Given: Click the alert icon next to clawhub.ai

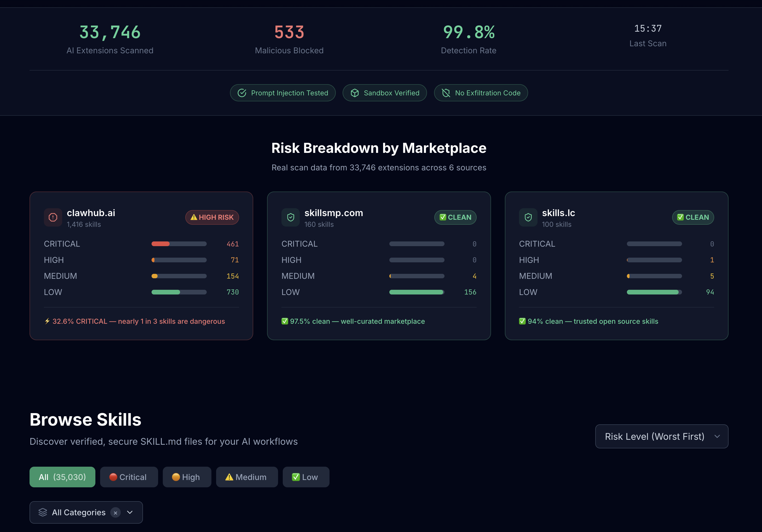Looking at the screenshot, I should pos(53,217).
